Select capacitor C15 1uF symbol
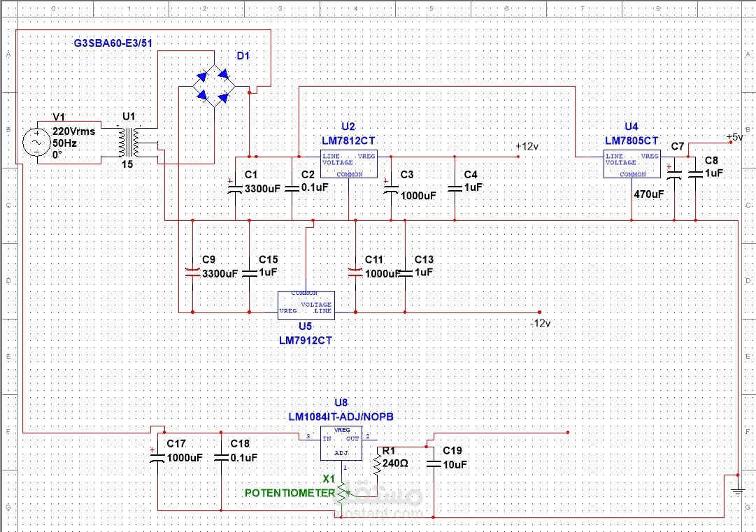This screenshot has height=532, width=756. click(249, 273)
